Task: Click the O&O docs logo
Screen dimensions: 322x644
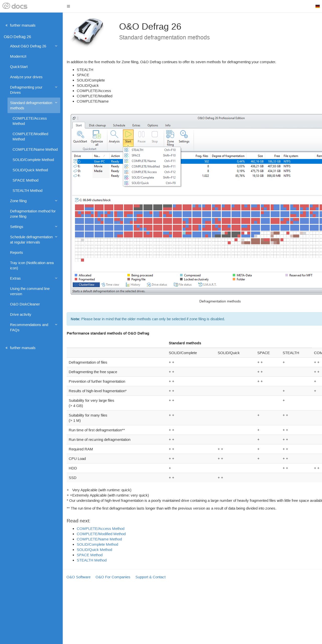Action: [15, 6]
